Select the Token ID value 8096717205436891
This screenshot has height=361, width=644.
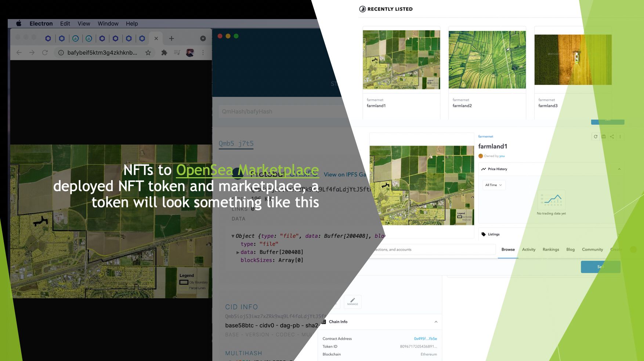coord(418,346)
